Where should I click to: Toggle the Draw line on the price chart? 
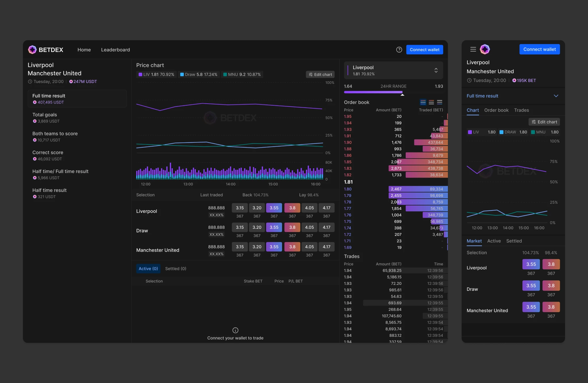(x=198, y=74)
